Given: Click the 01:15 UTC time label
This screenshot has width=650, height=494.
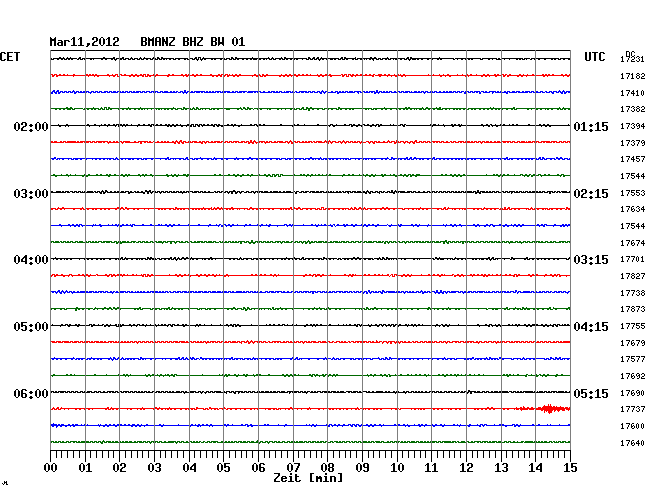Looking at the screenshot, I should pos(591,126).
